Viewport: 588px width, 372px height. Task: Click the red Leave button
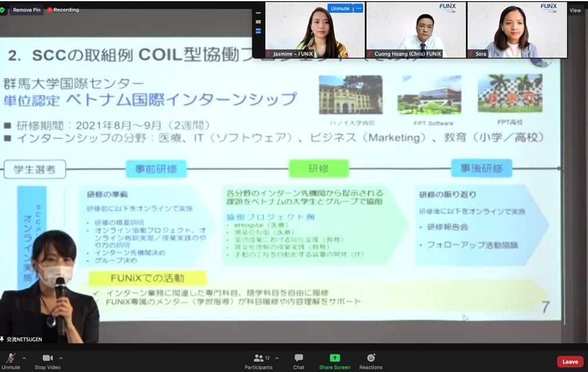tap(570, 362)
